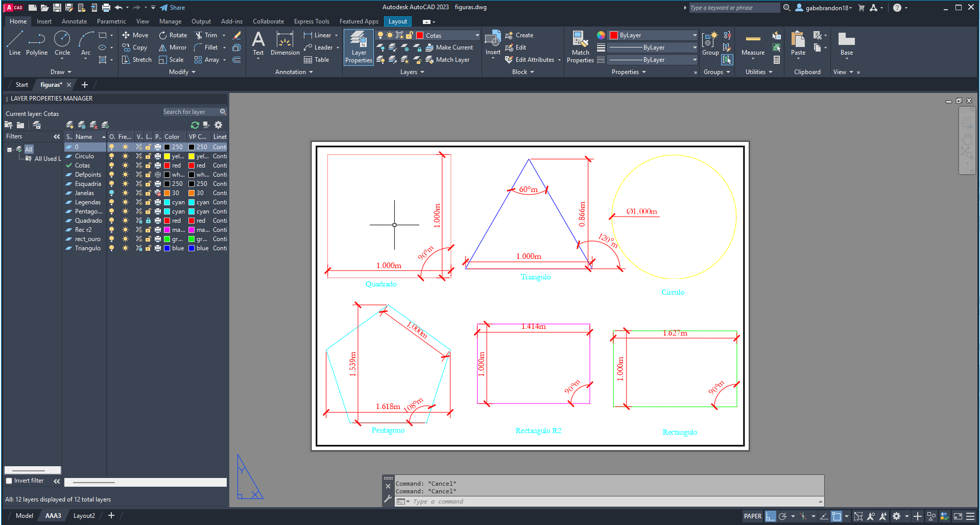Click the Text annotation tool
Screen dimensions: 980x525
[258, 43]
